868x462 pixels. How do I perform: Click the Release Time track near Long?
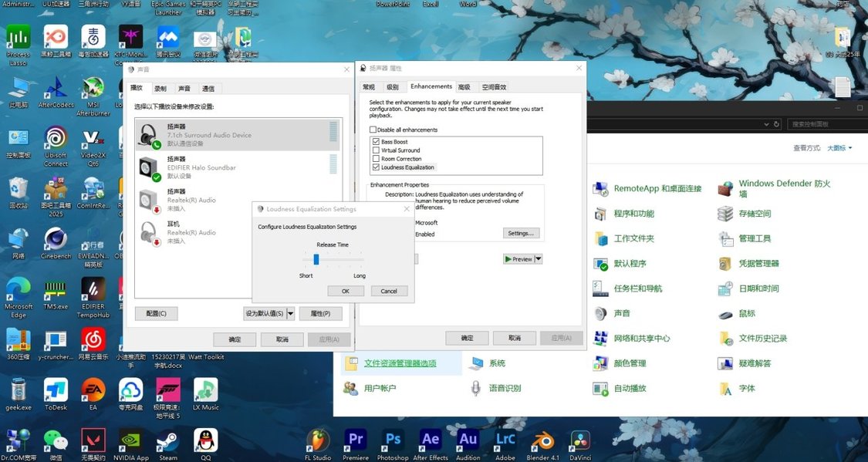359,259
